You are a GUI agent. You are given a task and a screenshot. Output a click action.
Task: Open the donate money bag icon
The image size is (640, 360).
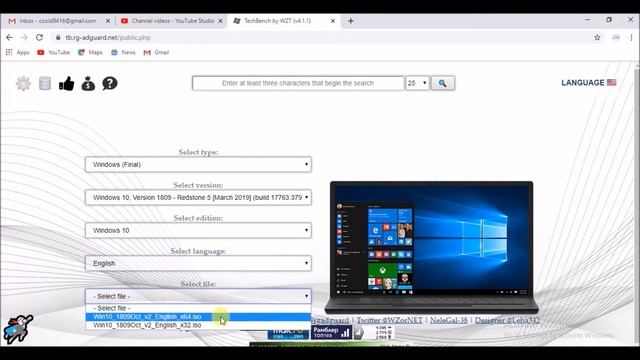[x=88, y=84]
